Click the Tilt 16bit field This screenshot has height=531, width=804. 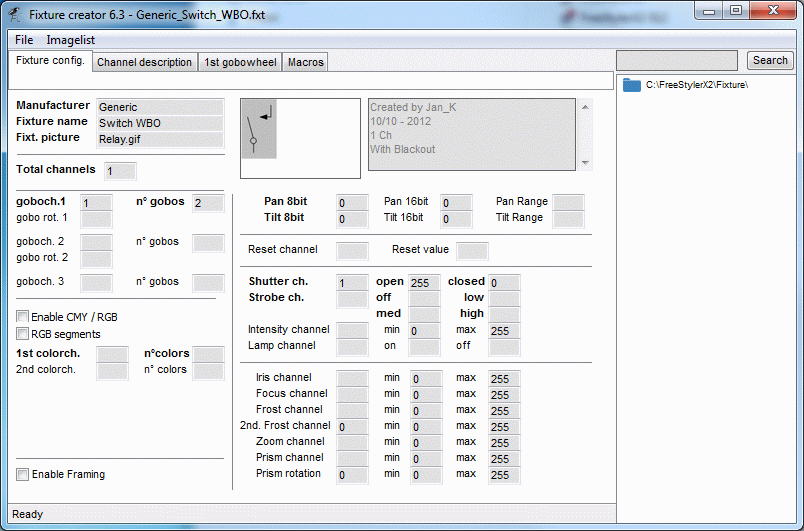[x=456, y=219]
